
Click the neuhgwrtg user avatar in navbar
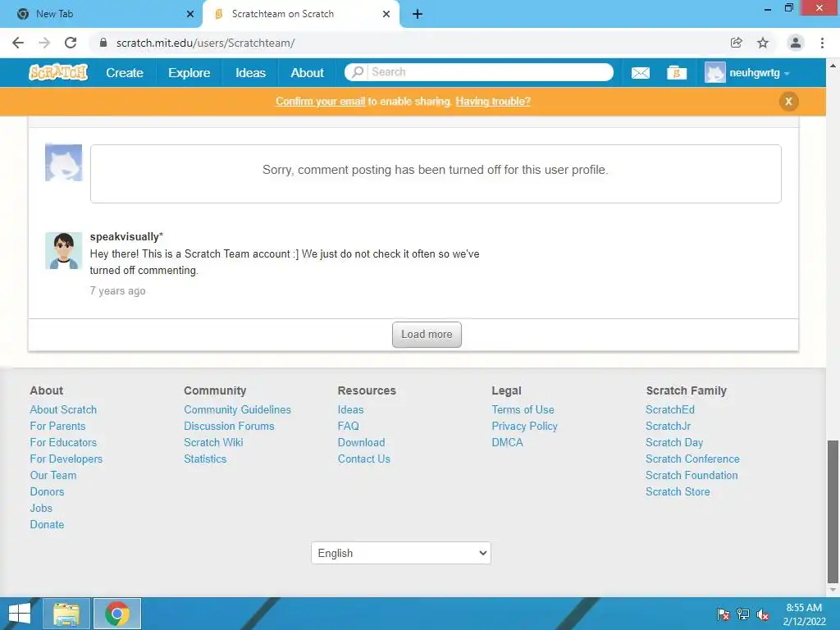point(714,73)
